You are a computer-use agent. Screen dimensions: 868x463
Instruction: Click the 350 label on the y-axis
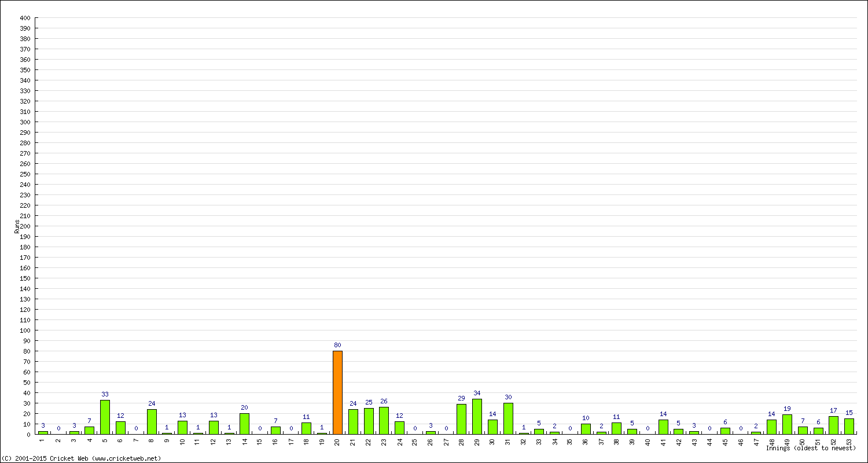(x=25, y=70)
